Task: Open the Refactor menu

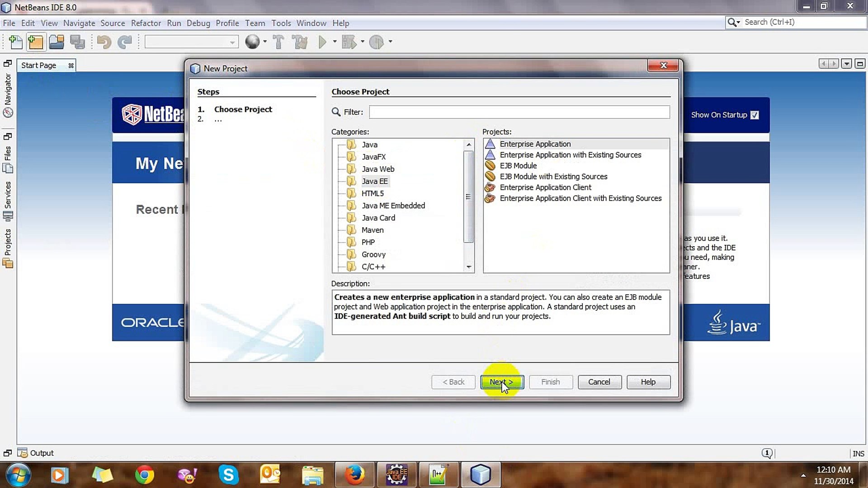Action: tap(146, 23)
